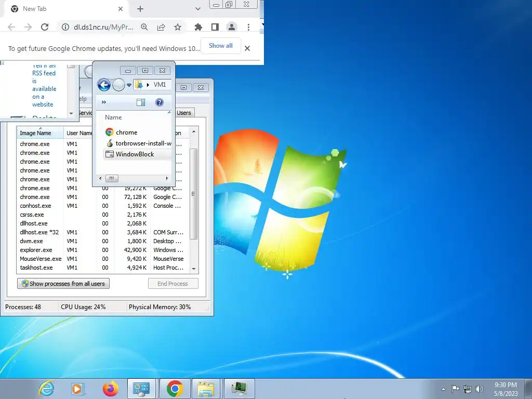Show hidden tray icons arrow
The image size is (532, 399).
pyautogui.click(x=443, y=389)
